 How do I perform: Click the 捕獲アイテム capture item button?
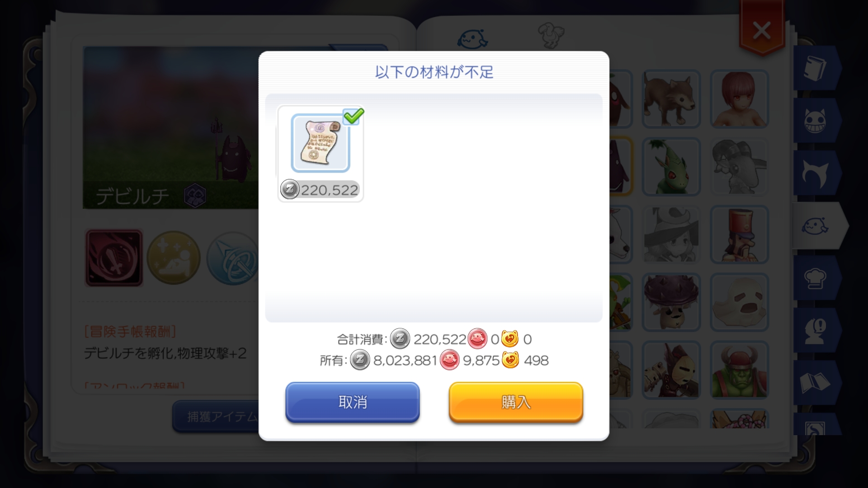216,416
